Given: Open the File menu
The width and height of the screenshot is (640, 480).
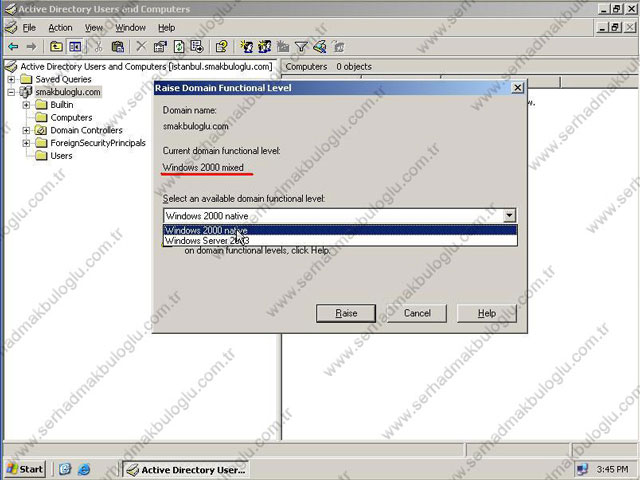Looking at the screenshot, I should tap(29, 28).
